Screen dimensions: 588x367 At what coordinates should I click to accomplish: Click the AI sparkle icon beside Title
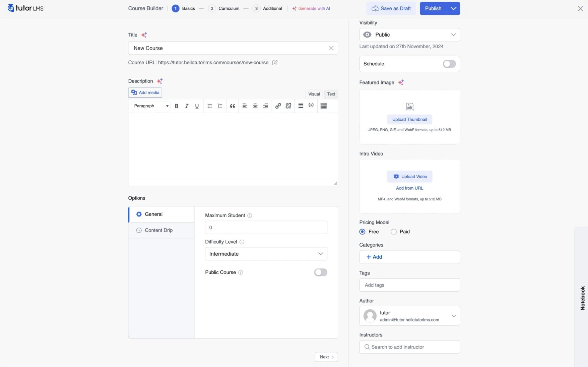[144, 35]
